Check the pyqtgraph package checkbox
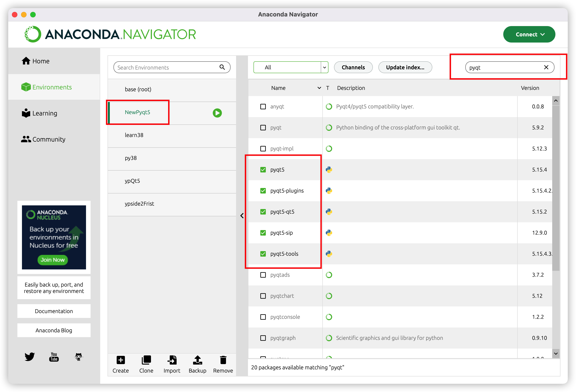 [x=263, y=338]
